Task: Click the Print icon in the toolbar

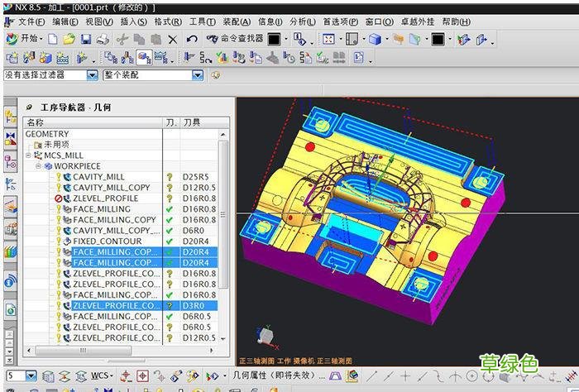Action: click(102, 39)
